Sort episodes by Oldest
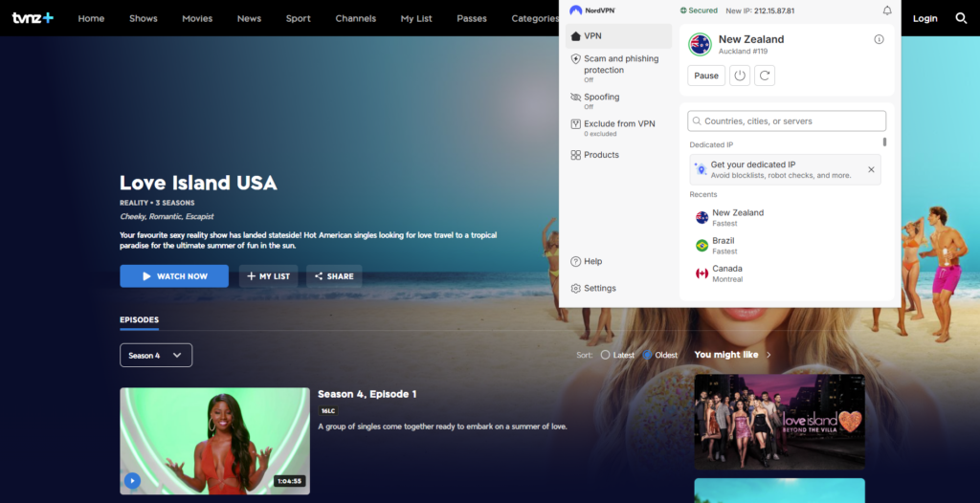 coord(659,355)
